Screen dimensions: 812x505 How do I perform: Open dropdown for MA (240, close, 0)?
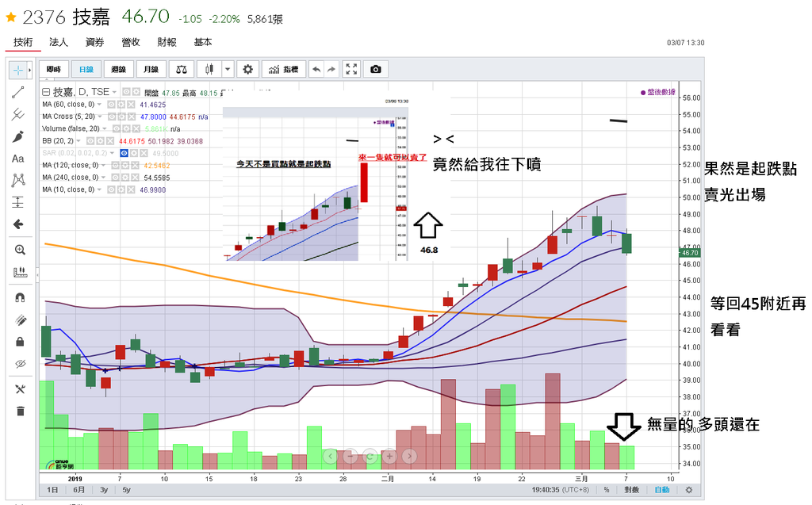click(x=104, y=178)
